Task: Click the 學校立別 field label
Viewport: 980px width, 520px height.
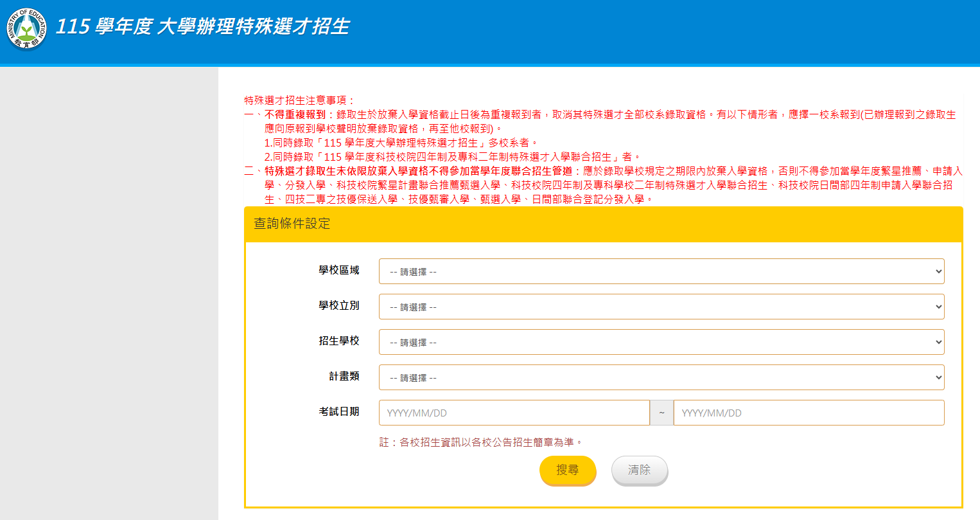Action: coord(339,306)
